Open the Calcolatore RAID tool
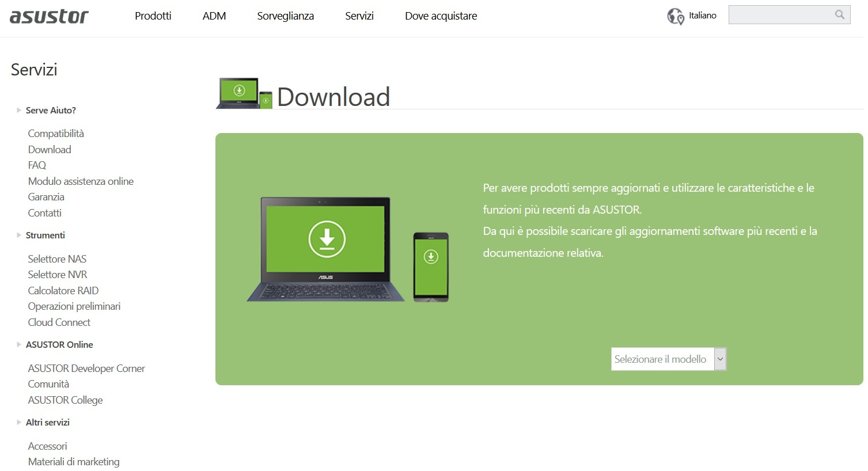The width and height of the screenshot is (868, 471). [x=63, y=291]
